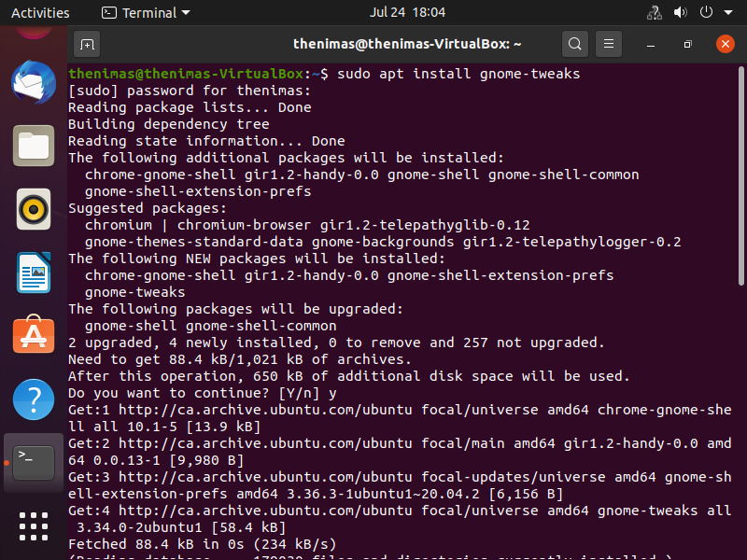Expand the system menu arrow
Viewport: 747px width, 560px height.
728,12
